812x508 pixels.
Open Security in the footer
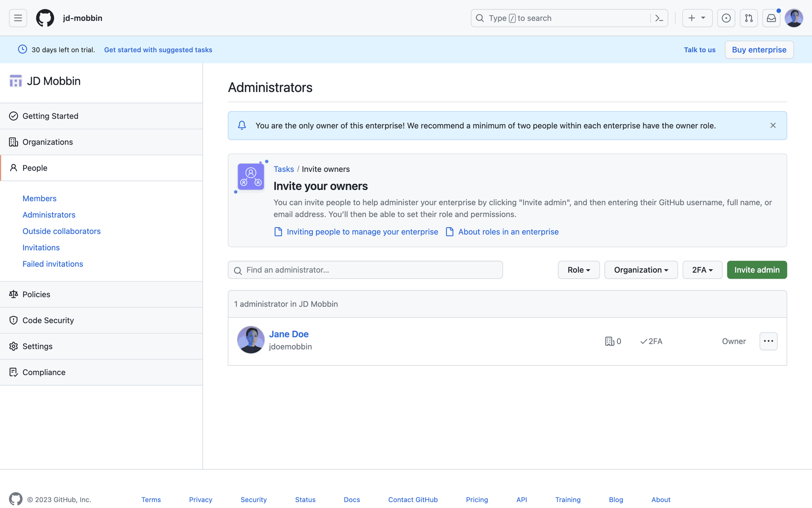(253, 500)
